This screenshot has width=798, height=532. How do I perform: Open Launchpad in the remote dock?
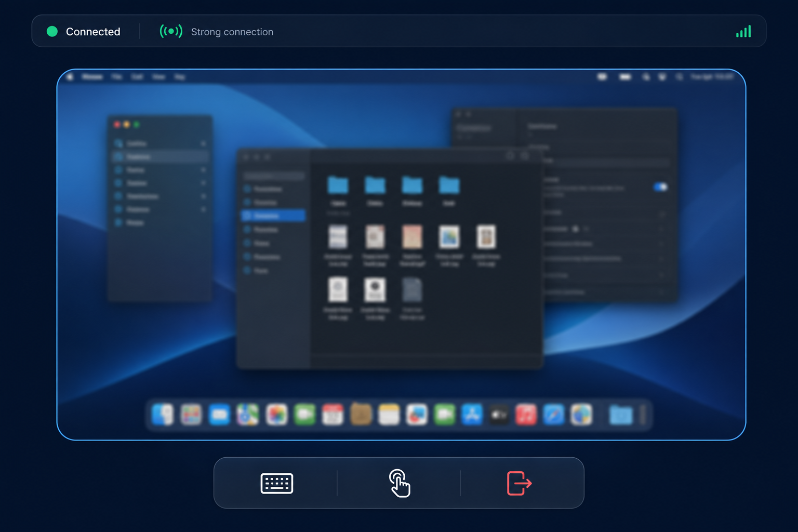191,415
